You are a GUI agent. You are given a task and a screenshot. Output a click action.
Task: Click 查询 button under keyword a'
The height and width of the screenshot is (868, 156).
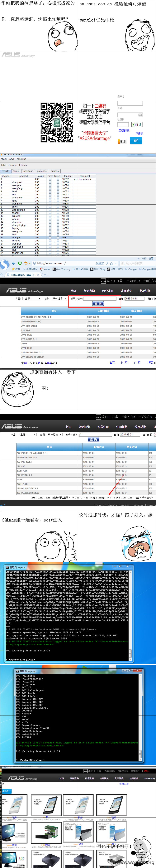(x=93, y=439)
